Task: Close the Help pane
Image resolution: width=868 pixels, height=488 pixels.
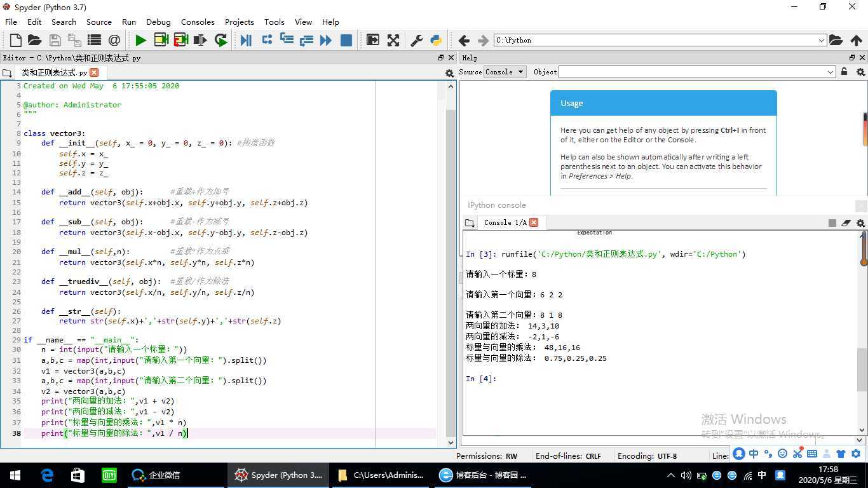Action: [x=862, y=57]
